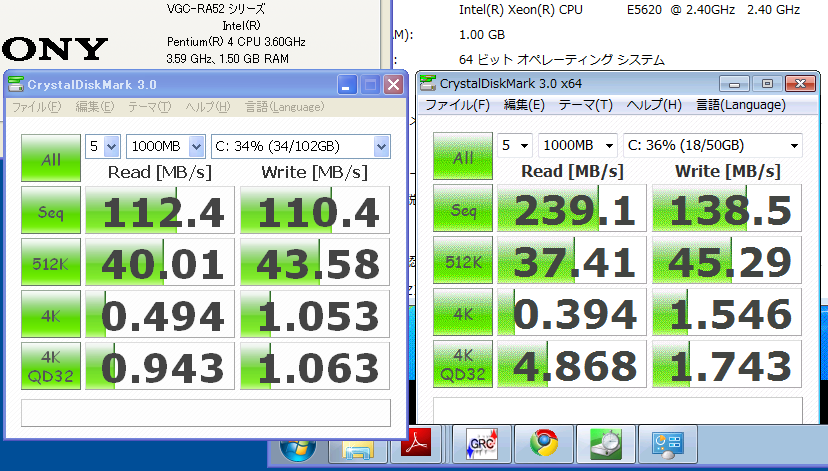828x471 pixels.
Task: Open テーマ(T) menu in left CrystalDiskMark window
Action: (149, 107)
